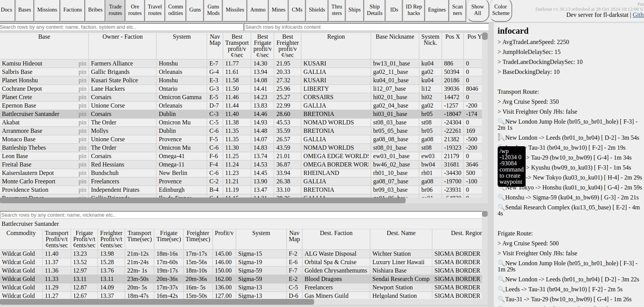This screenshot has height=307, width=644.
Task: Open the Bribes tab
Action: pyautogui.click(x=95, y=10)
